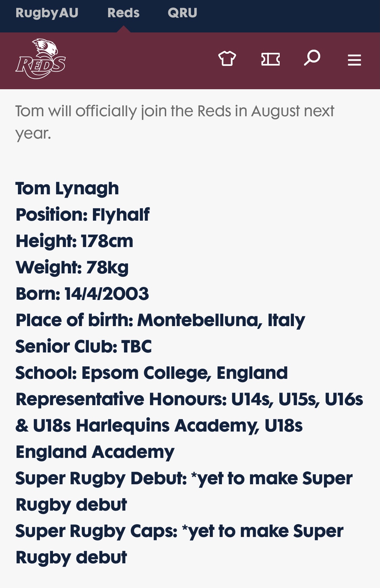Click the Super Rugby Debut line
Screen dimensions: 380x588
pyautogui.click(x=184, y=491)
